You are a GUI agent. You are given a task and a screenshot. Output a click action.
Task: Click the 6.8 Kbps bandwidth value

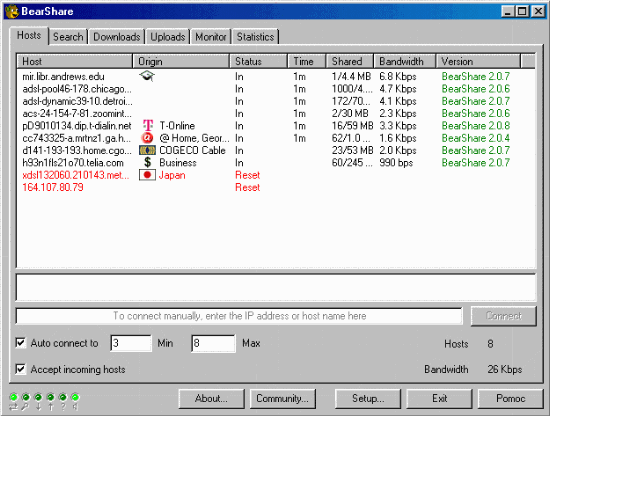pos(398,77)
